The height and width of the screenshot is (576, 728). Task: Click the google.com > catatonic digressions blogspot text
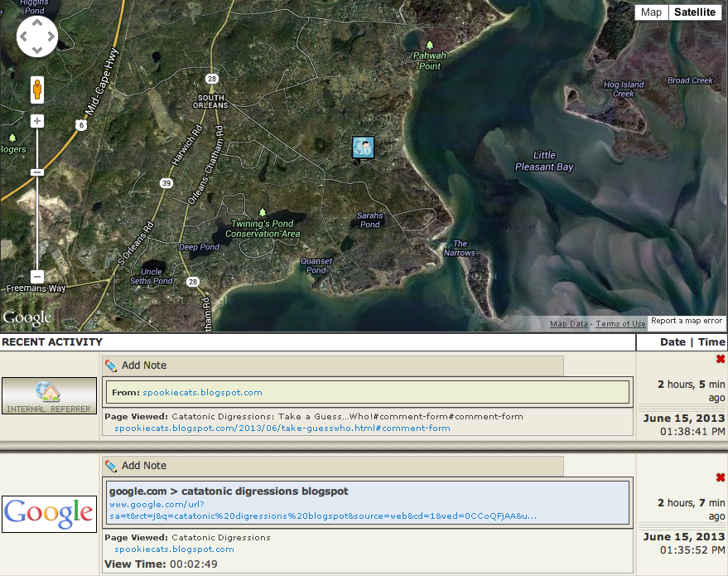tap(229, 491)
